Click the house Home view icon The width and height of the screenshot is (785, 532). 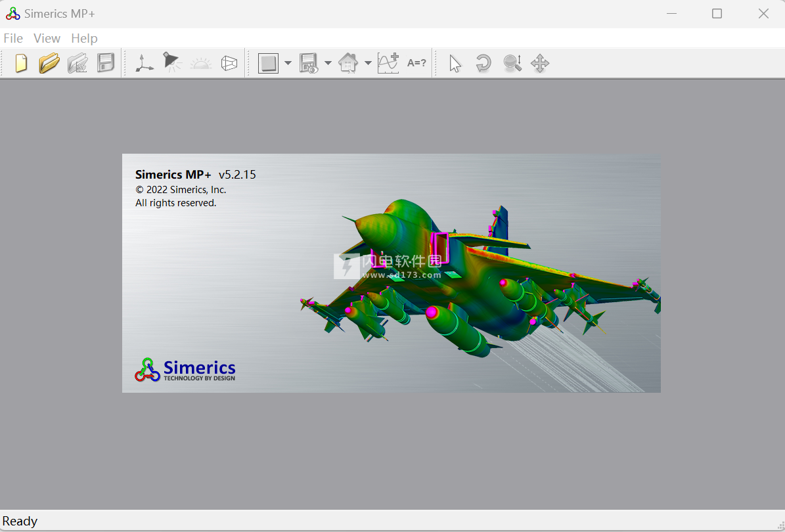(348, 63)
